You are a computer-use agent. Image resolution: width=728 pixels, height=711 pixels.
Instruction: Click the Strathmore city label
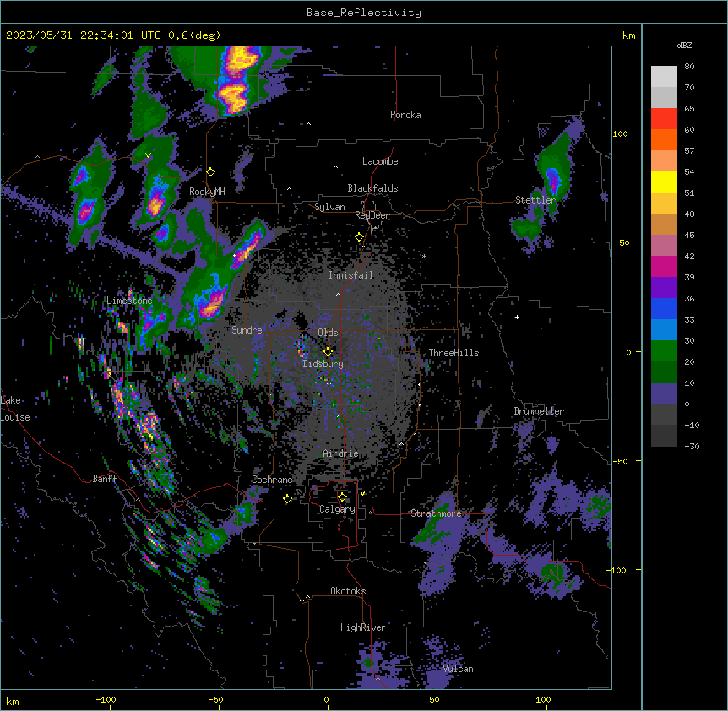[436, 513]
